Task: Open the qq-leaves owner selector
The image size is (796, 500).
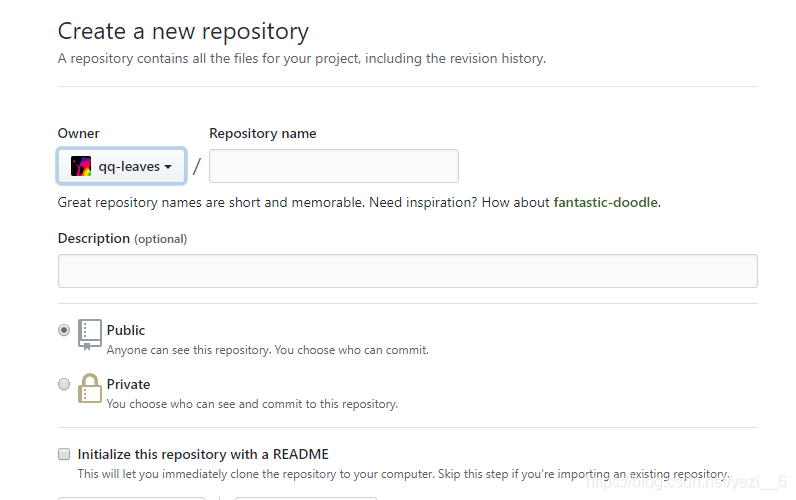Action: tap(121, 166)
